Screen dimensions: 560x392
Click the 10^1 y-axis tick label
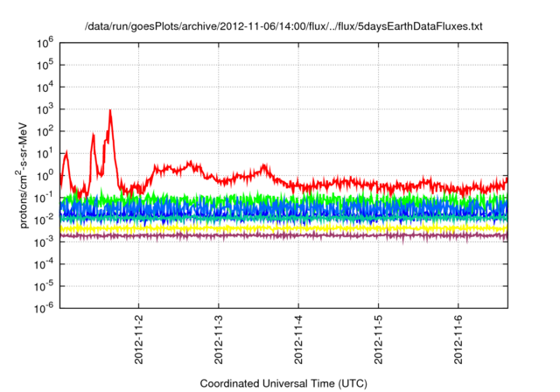(45, 154)
